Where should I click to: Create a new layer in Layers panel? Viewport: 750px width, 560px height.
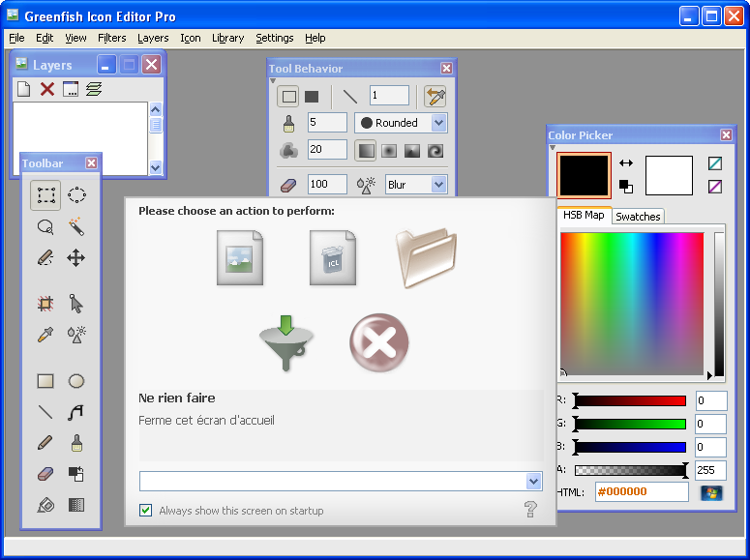click(24, 89)
